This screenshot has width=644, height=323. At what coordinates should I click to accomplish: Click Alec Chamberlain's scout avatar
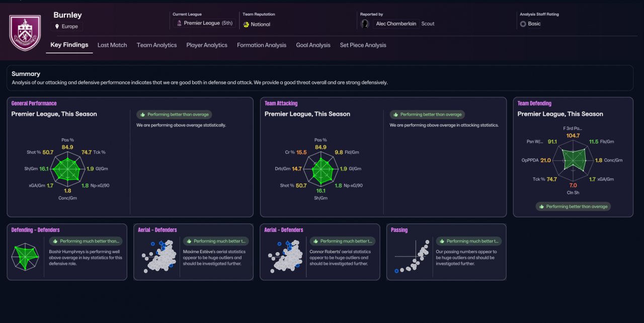click(x=365, y=24)
